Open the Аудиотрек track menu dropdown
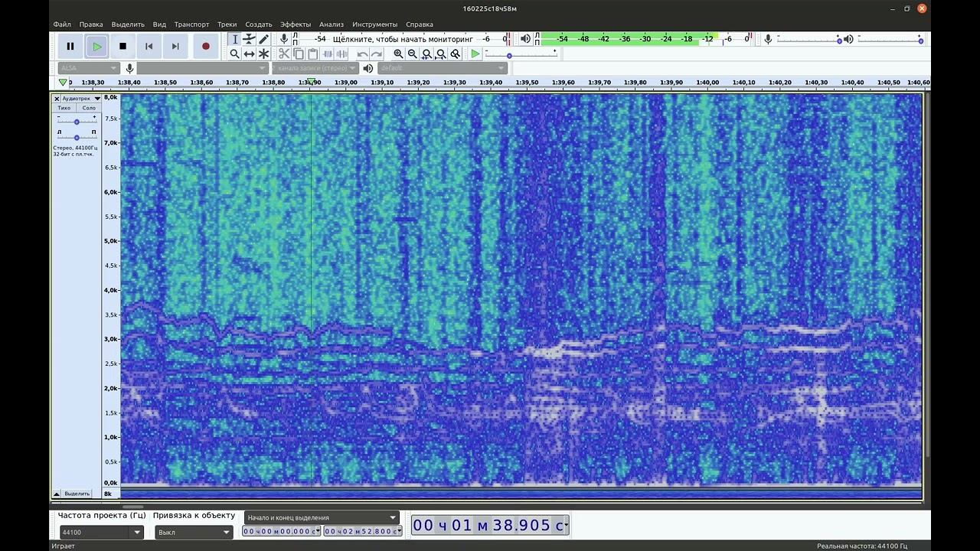The width and height of the screenshot is (980, 551). click(80, 99)
